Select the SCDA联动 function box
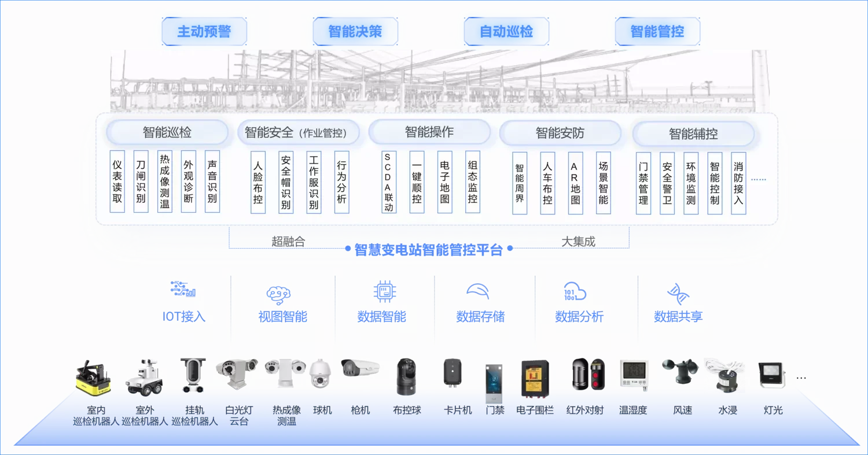Viewport: 868px width, 455px height. [388, 182]
